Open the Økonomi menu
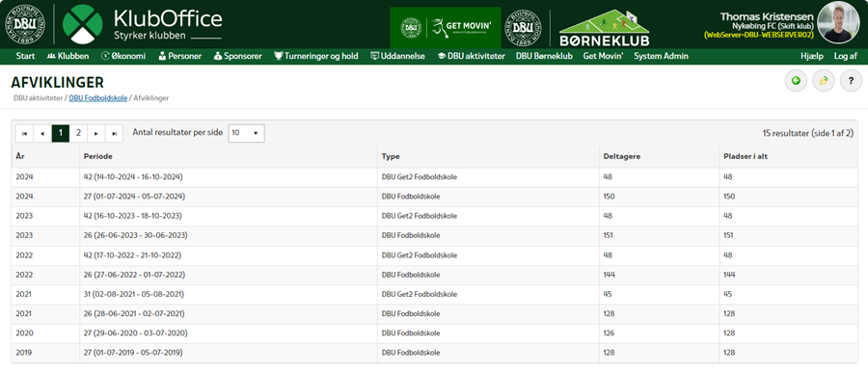 coord(123,56)
